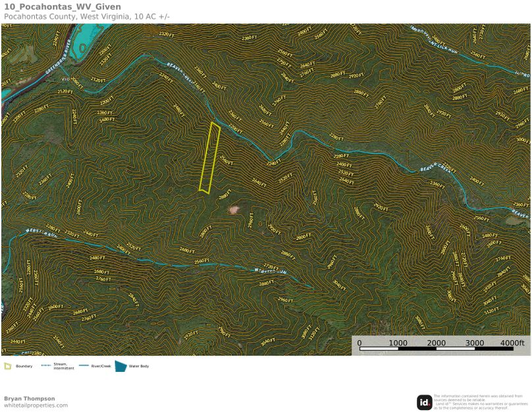Click the 2000 mark on scale bar
The image size is (532, 412).
click(x=437, y=343)
